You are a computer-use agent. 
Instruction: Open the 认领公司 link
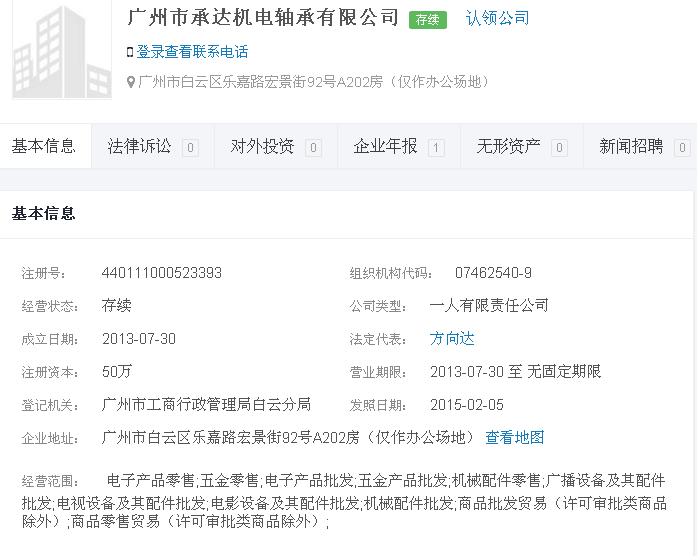coord(497,18)
